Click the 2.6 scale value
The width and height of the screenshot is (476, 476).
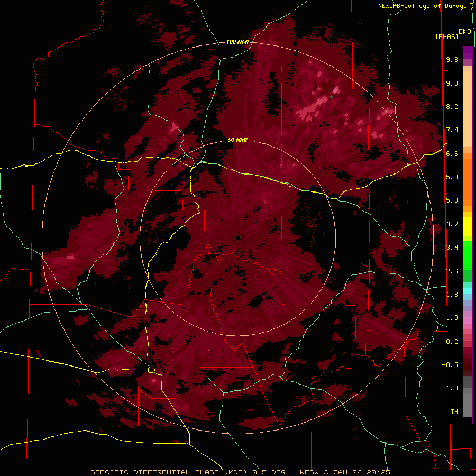click(452, 271)
